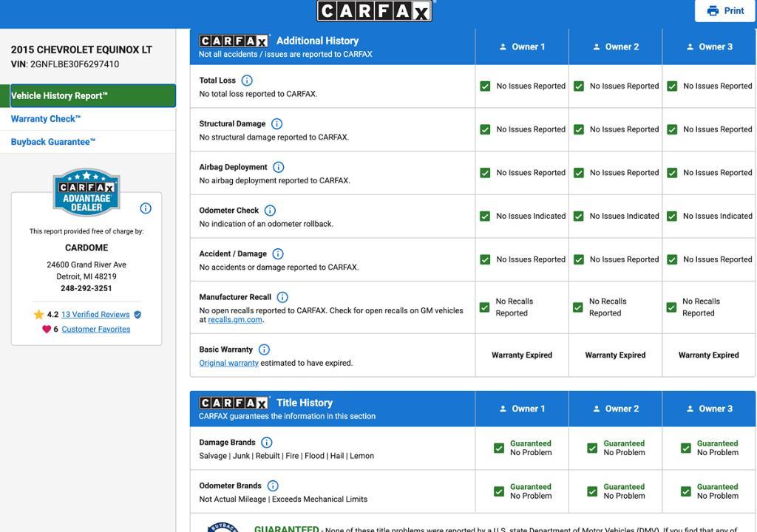The image size is (757, 532).
Task: Click Owner 2 person icon in Title History
Action: point(597,409)
